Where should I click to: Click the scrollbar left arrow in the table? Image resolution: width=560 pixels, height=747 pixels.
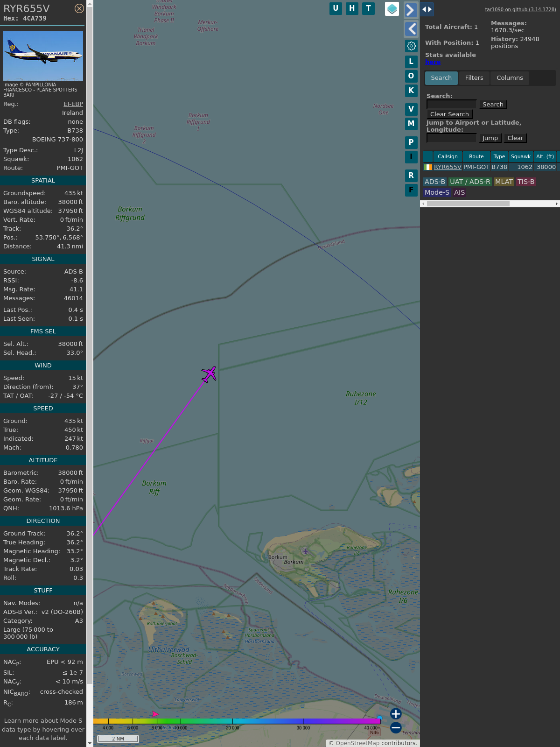tap(423, 204)
